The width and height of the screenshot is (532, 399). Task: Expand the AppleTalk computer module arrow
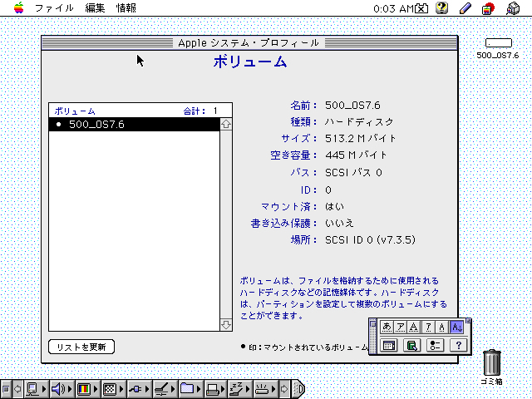tap(44, 389)
